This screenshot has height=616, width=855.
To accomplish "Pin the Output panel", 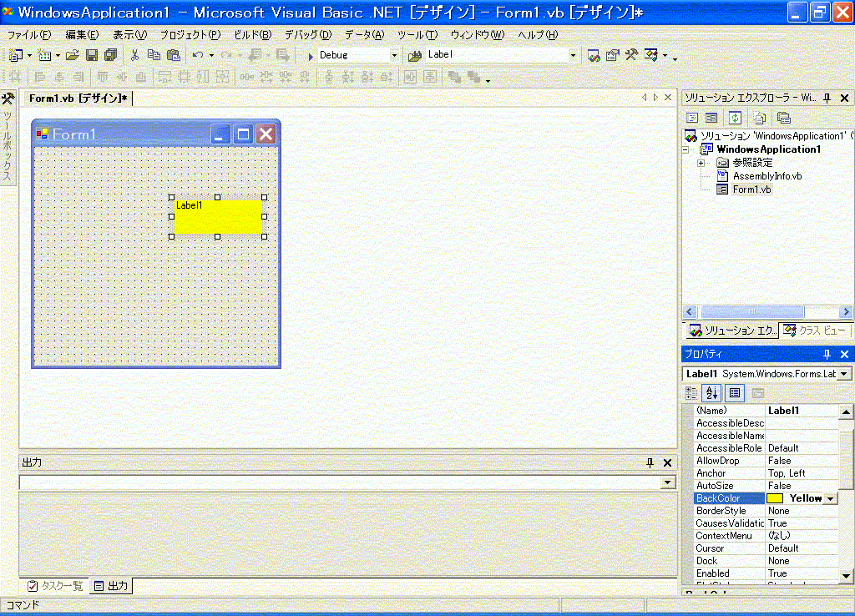I will (x=650, y=462).
